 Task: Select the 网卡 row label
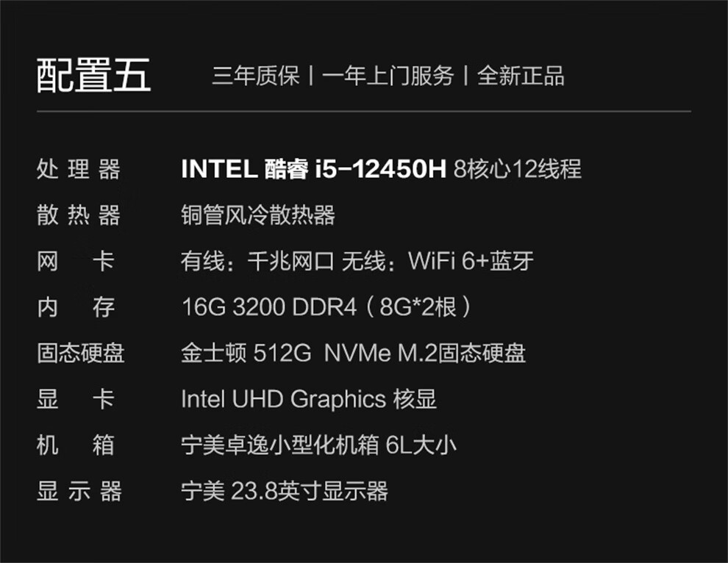(76, 261)
